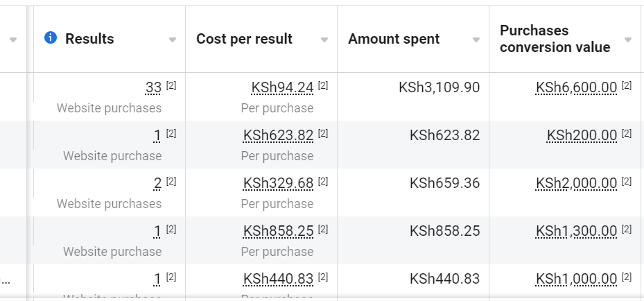Click the 33 website purchases result value
The height and width of the screenshot is (301, 644).
pos(153,87)
